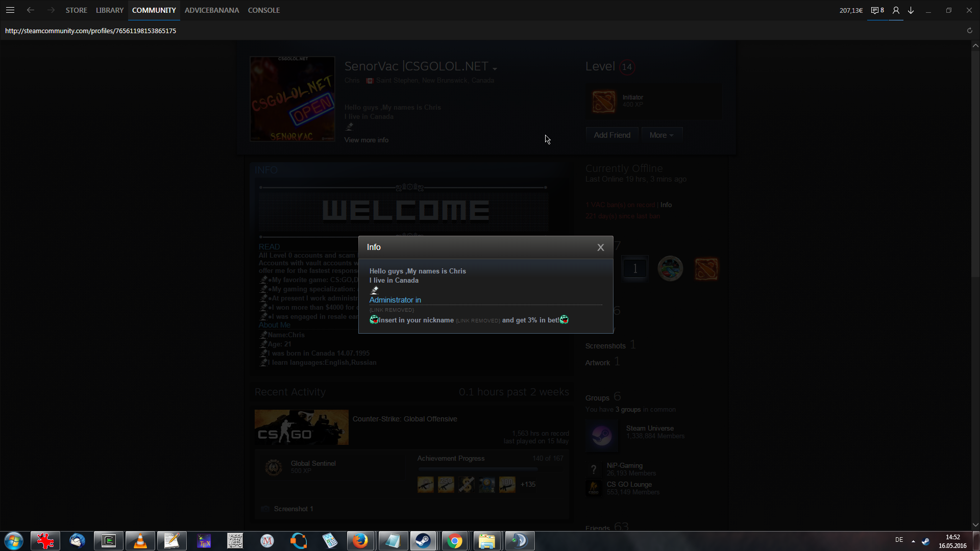This screenshot has width=980, height=551.
Task: Open Firefox from the taskbar
Action: coord(360,541)
